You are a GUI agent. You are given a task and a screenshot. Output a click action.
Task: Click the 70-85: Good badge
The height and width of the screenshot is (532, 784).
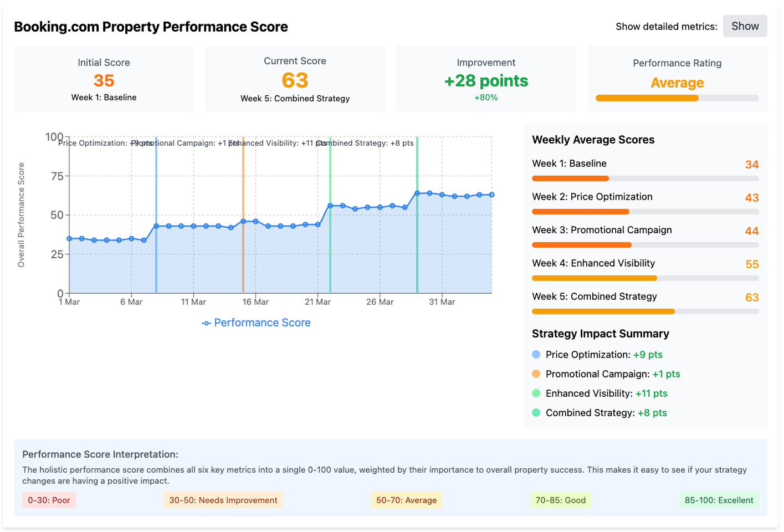tap(560, 500)
